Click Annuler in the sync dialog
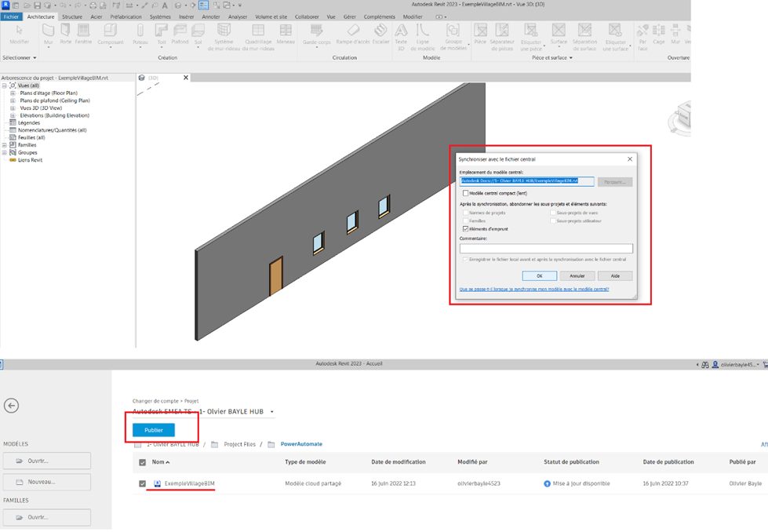 click(x=577, y=275)
